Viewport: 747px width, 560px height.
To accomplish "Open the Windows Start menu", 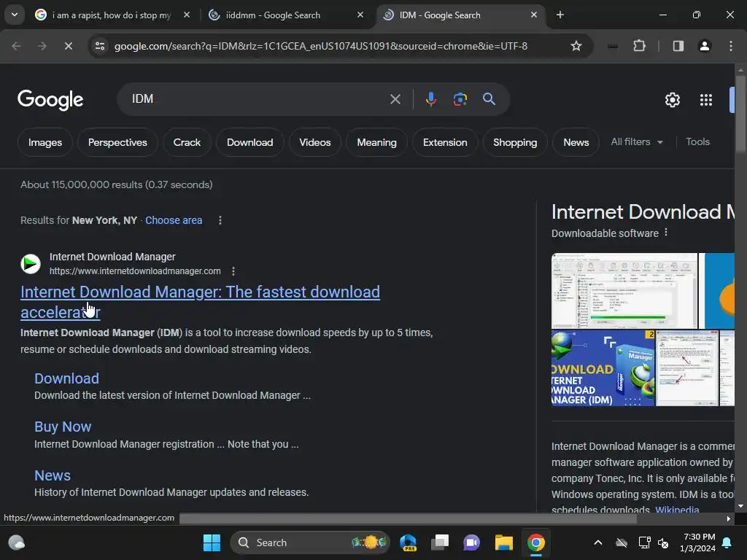I will (x=212, y=542).
